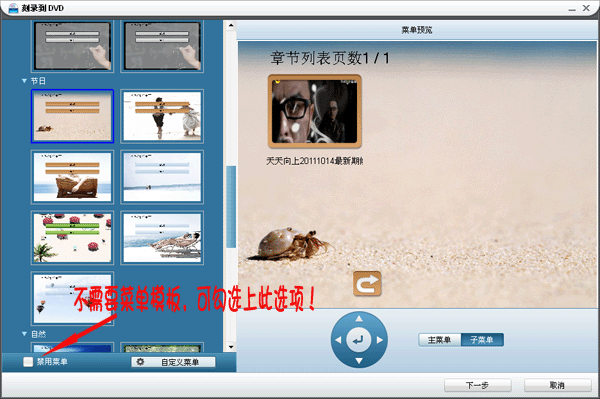Screen dimensions: 600x399
Task: Collapse the 节日 template category
Action: pos(24,81)
